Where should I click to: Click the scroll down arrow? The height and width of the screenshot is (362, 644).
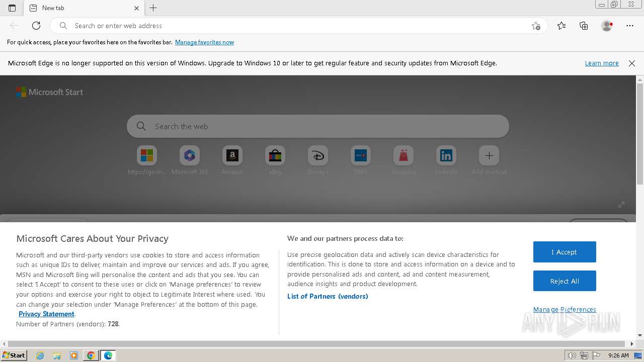tap(640, 335)
